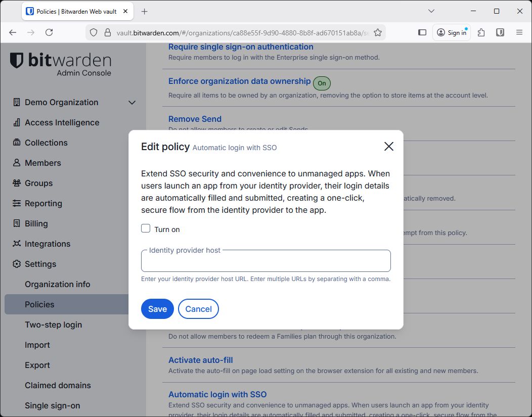Image resolution: width=532 pixels, height=417 pixels.
Task: Click the Identity provider host field
Action: [266, 261]
